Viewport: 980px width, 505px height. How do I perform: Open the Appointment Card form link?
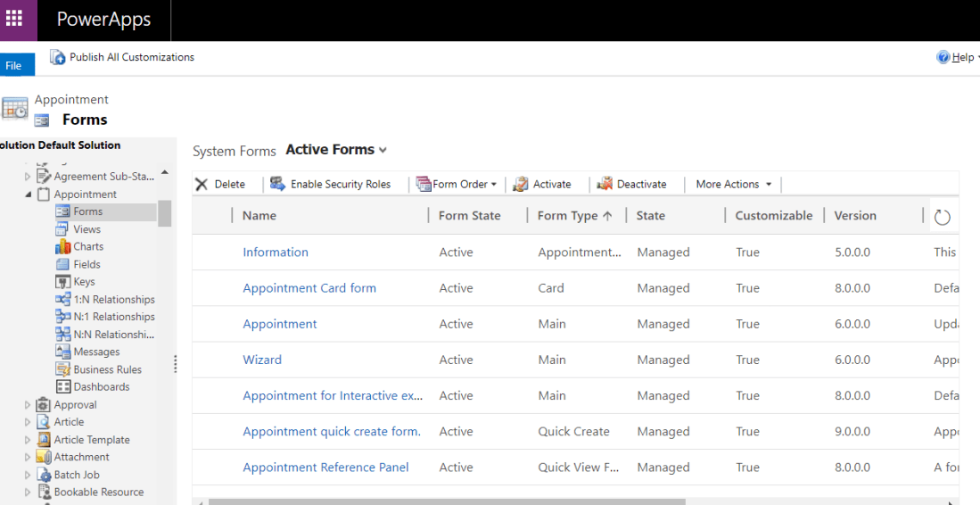(x=309, y=288)
